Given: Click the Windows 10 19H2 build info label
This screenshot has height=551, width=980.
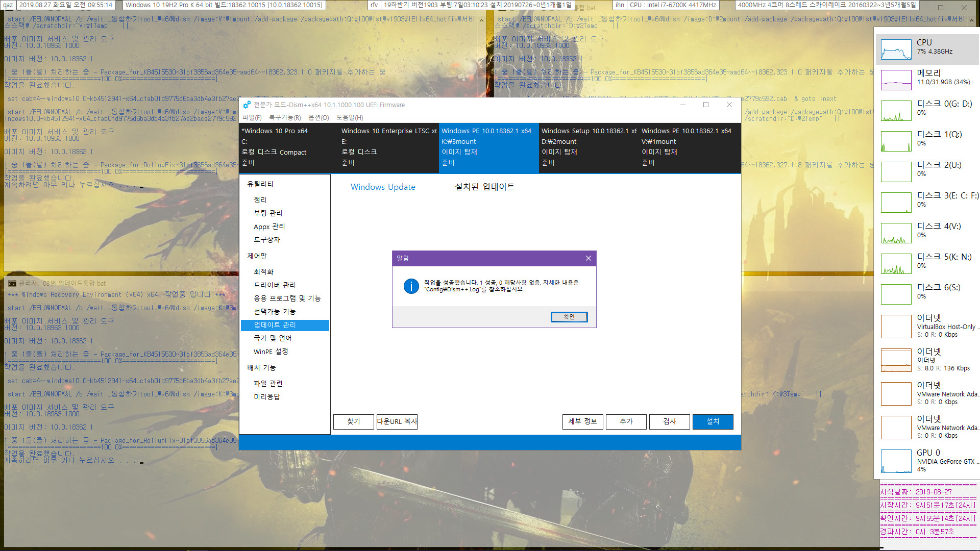Looking at the screenshot, I should (224, 5).
